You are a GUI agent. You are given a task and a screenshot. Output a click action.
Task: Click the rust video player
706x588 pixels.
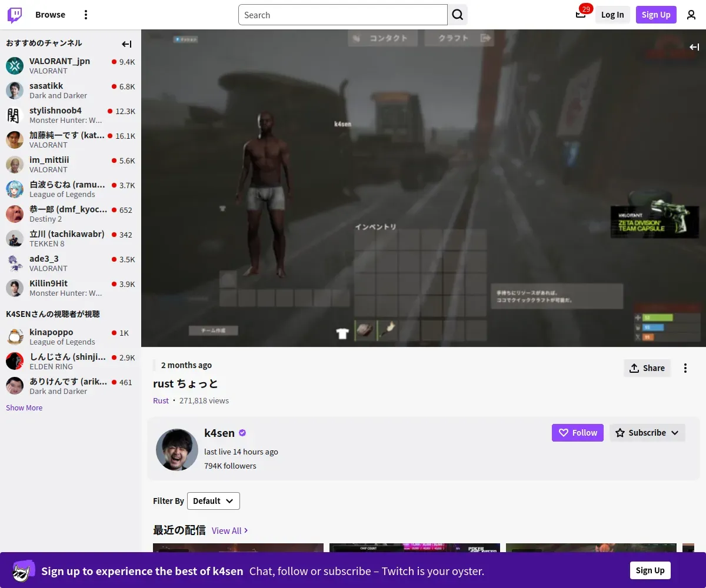pyautogui.click(x=424, y=188)
